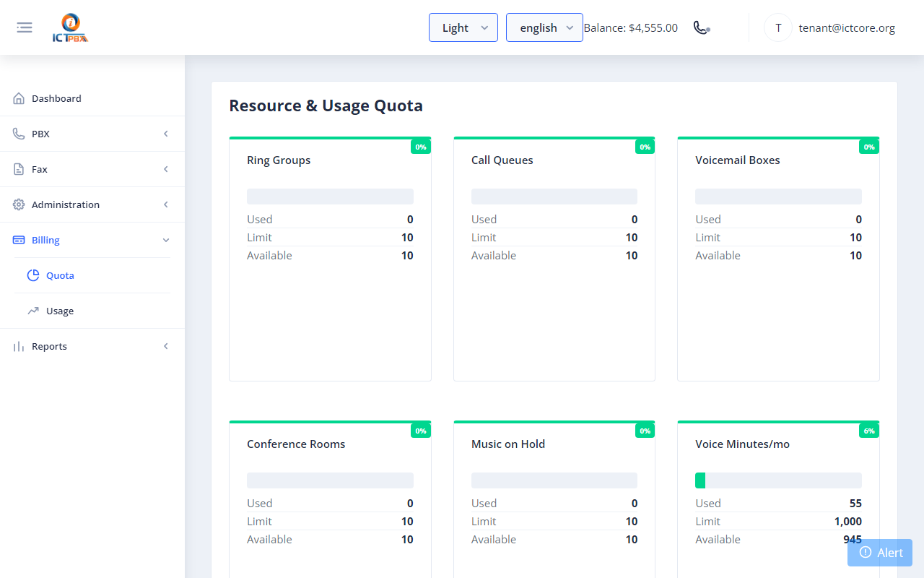This screenshot has width=924, height=578.
Task: Click the Voicemail Boxes 0% badge
Action: (x=869, y=147)
